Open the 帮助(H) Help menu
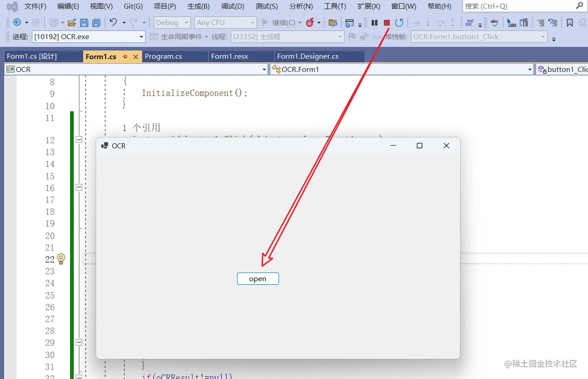Screen dimensions: 588x379 440,6
